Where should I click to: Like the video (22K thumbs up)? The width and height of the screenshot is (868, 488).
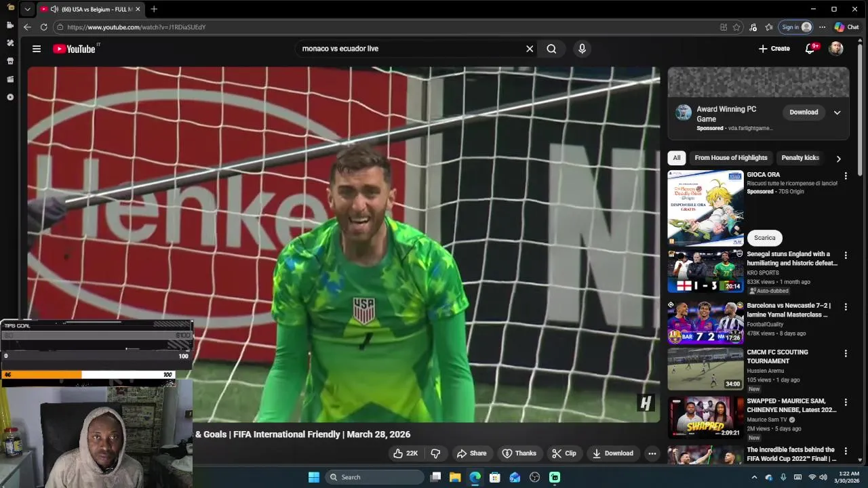click(x=406, y=453)
